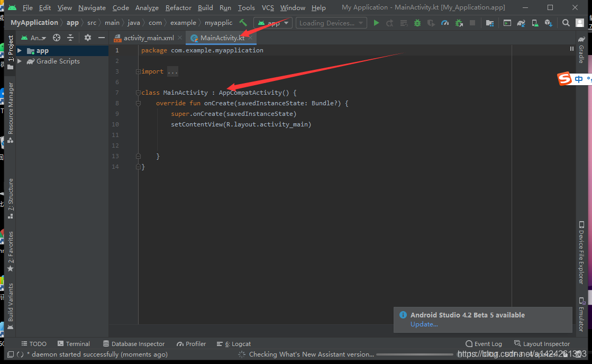Hide the Project panel with minus icon
The width and height of the screenshot is (592, 364).
tap(101, 38)
